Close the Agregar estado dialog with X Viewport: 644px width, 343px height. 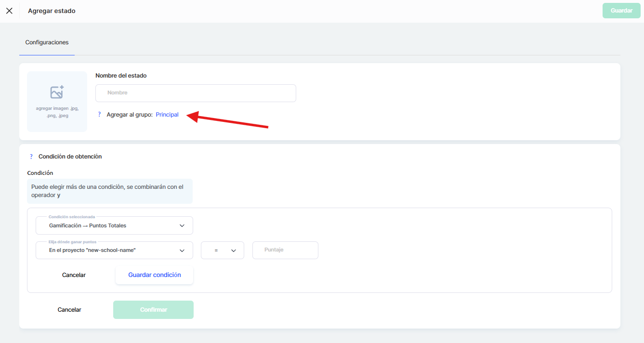coord(9,11)
